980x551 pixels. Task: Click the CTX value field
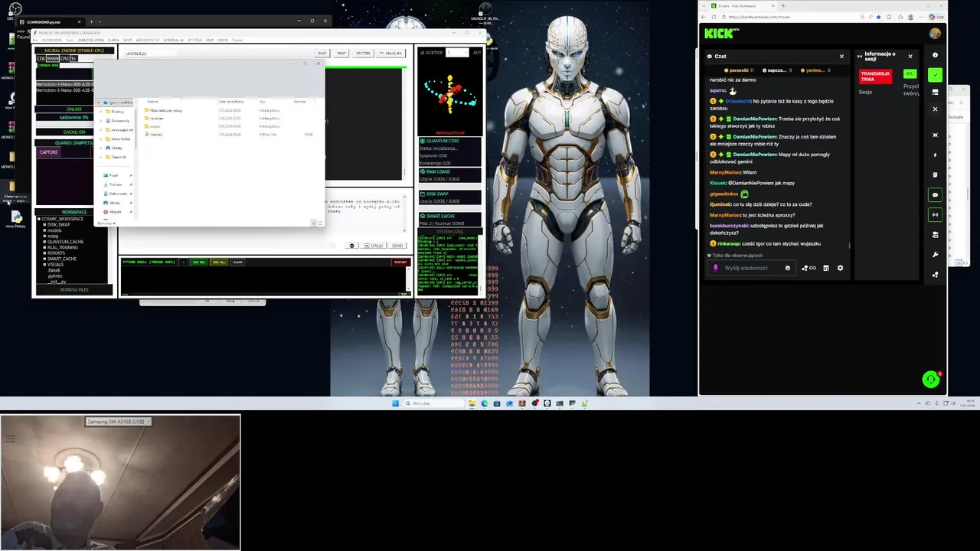tap(53, 58)
